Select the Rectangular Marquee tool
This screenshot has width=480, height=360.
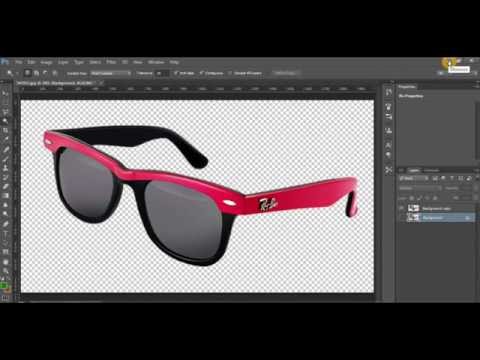6,103
